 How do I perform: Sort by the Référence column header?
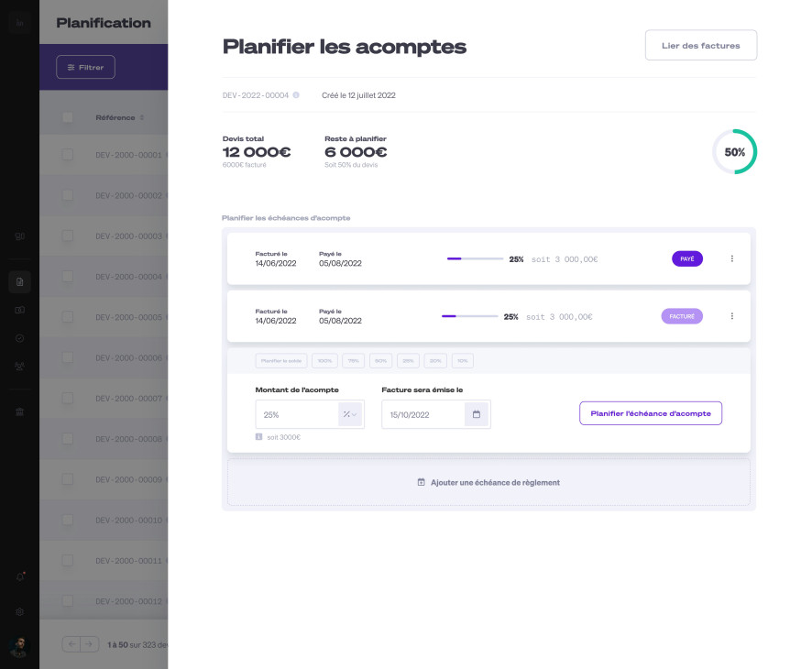pos(115,117)
